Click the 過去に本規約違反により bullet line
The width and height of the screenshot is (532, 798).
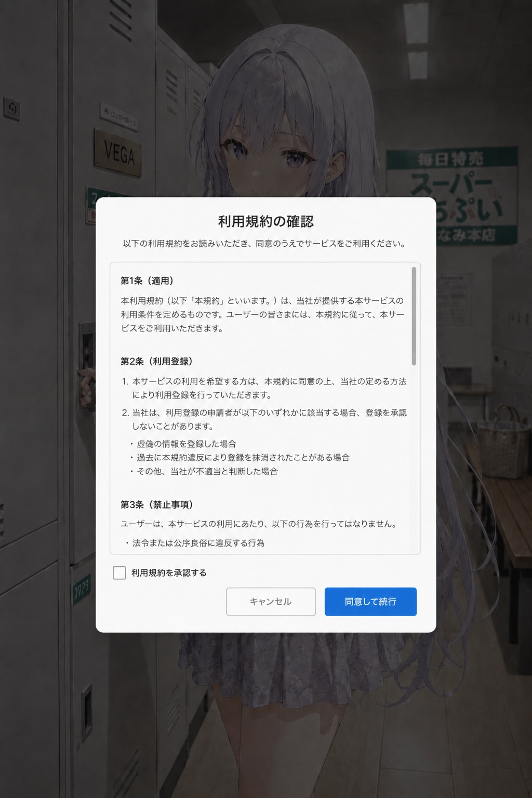[x=239, y=457]
